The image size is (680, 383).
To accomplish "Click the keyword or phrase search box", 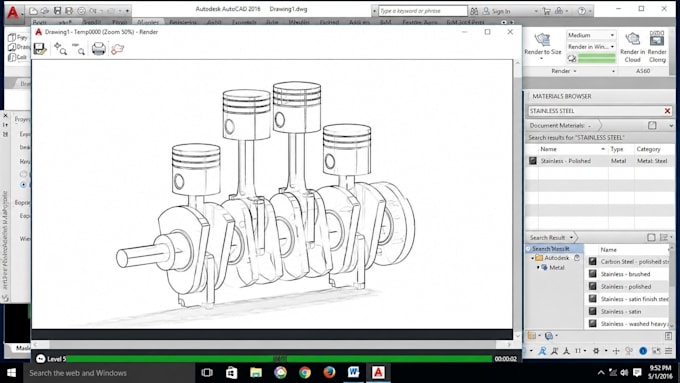I will point(423,11).
